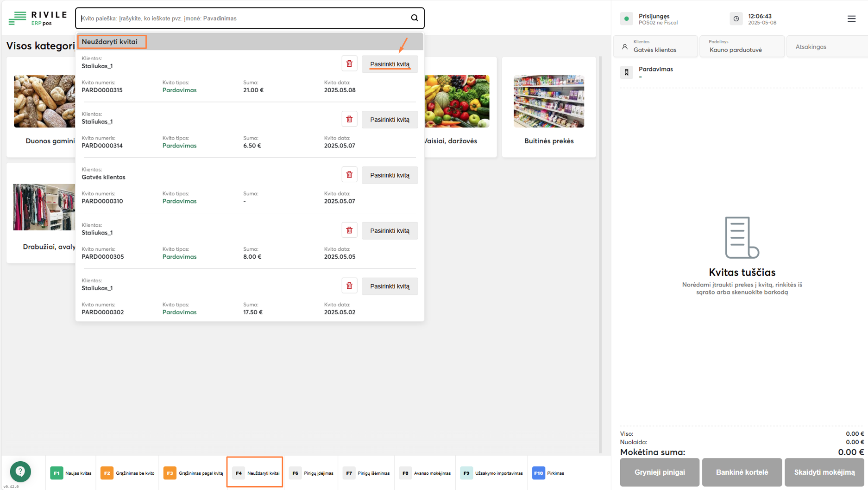Viewport: 868px width, 490px height.
Task: Open F9 Užsakymo importavimas
Action: [491, 473]
